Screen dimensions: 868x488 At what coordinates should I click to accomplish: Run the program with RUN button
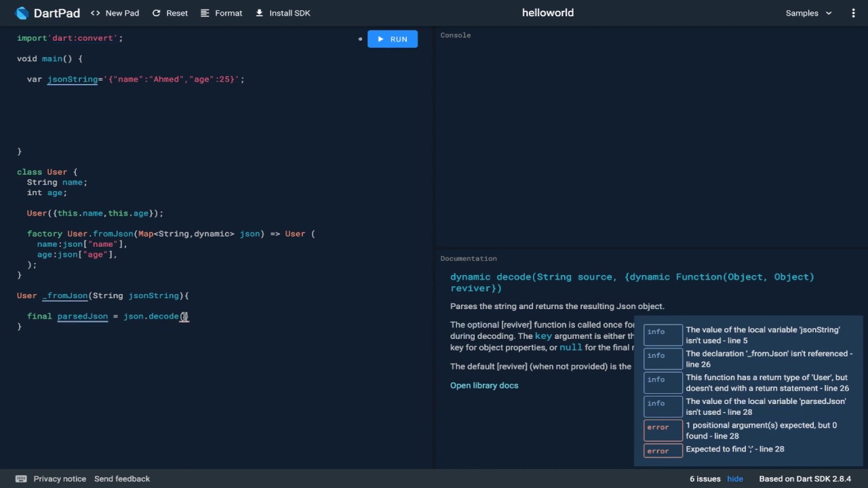[393, 39]
